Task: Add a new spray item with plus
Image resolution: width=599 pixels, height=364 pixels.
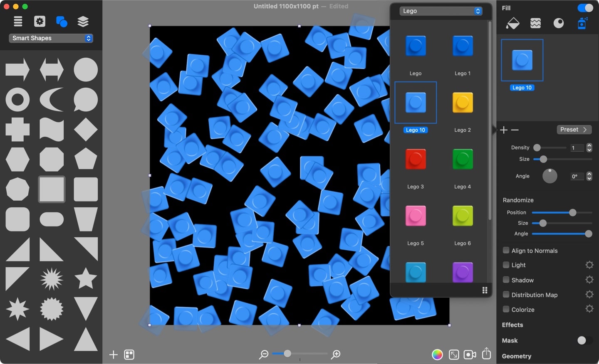Action: pyautogui.click(x=504, y=130)
